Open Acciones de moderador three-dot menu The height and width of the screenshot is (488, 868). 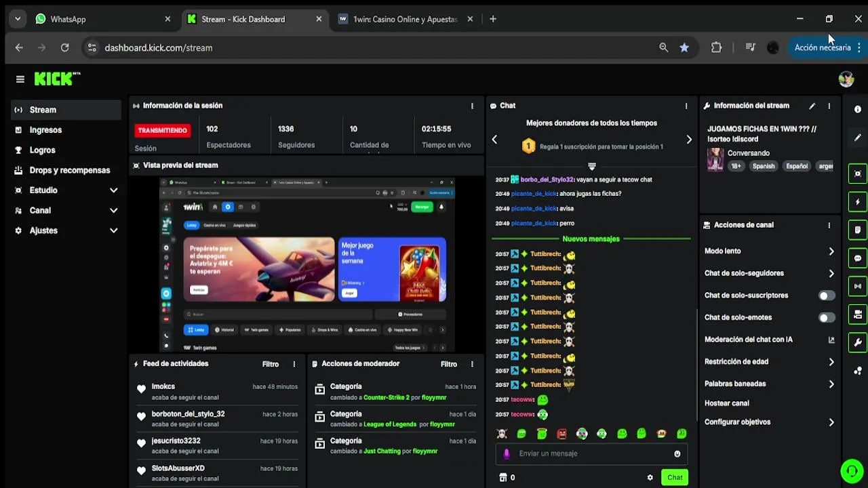472,364
